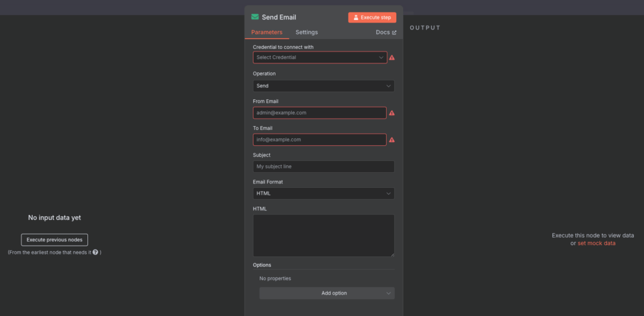The height and width of the screenshot is (316, 644).
Task: Focus the To Email input field
Action: (319, 139)
